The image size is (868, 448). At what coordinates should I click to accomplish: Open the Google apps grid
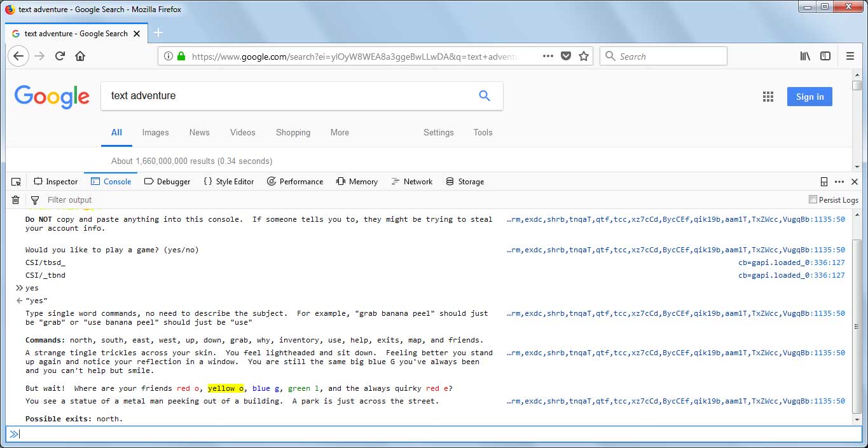(x=768, y=97)
